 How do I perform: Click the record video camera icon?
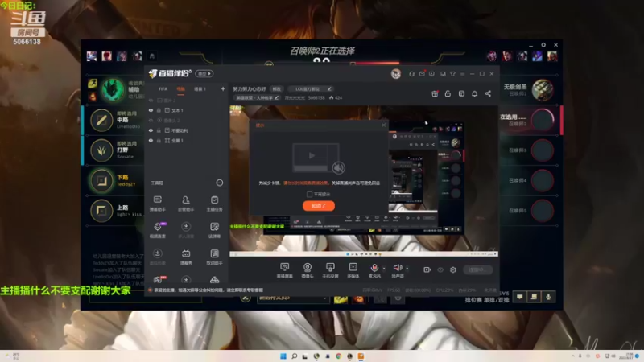[x=427, y=269]
